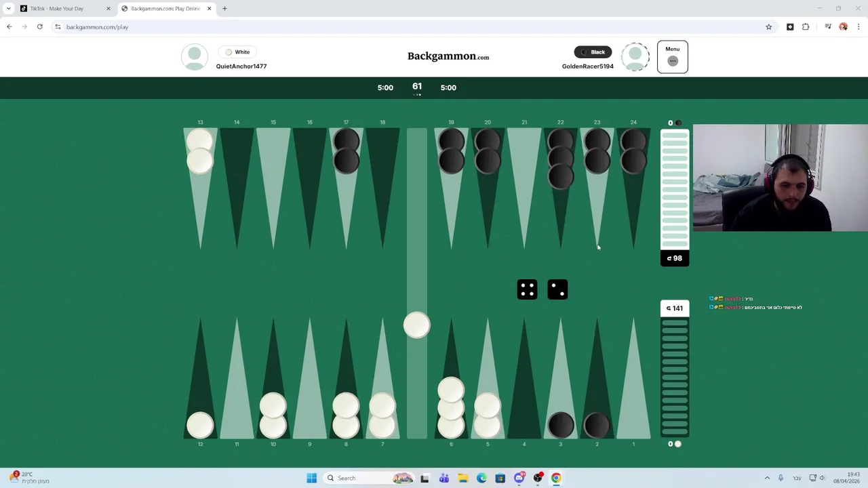Click the White color badge
Screen dimensions: 868x488
[237, 52]
